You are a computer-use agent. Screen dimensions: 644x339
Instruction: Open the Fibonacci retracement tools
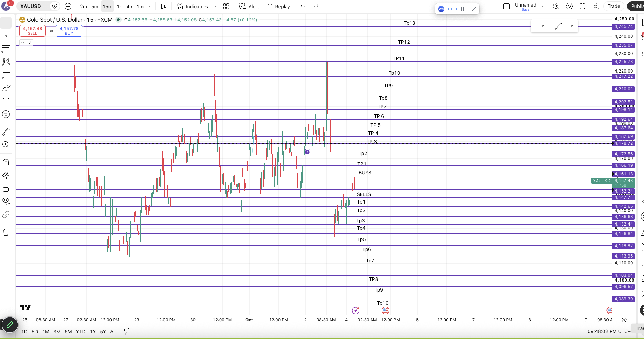tap(6, 49)
